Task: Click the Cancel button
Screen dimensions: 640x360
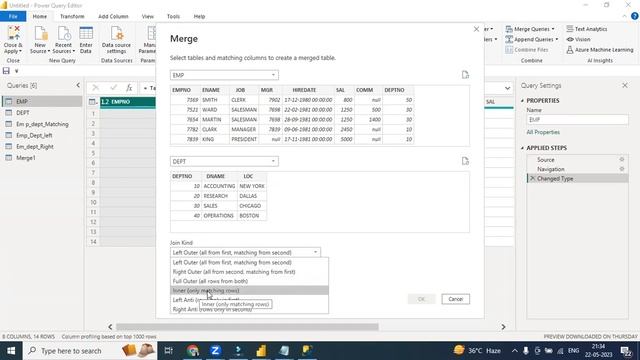Action: (456, 299)
